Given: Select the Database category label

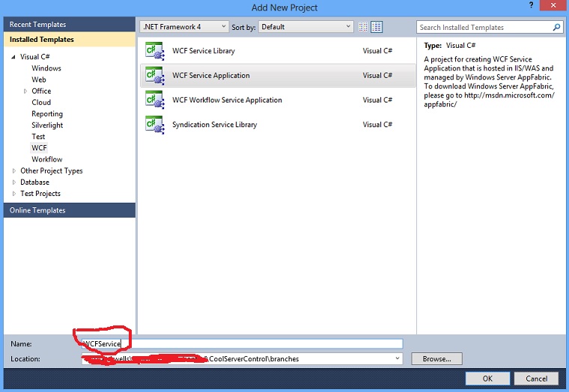Looking at the screenshot, I should pyautogui.click(x=34, y=182).
